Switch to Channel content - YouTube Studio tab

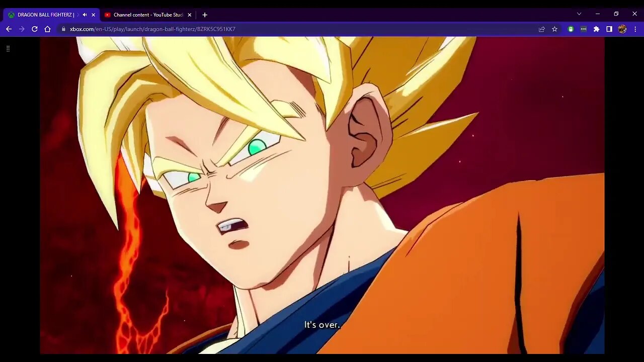coord(148,15)
